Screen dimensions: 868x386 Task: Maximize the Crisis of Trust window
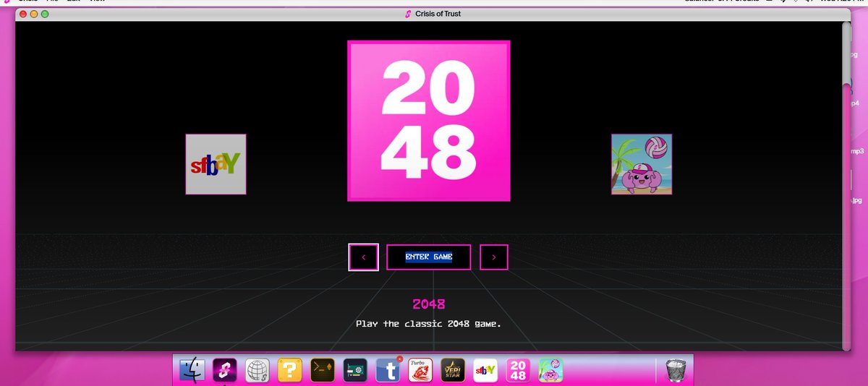[x=46, y=14]
